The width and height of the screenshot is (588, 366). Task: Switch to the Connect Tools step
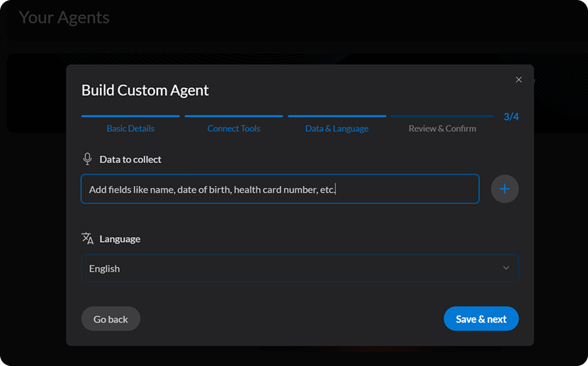tap(234, 128)
